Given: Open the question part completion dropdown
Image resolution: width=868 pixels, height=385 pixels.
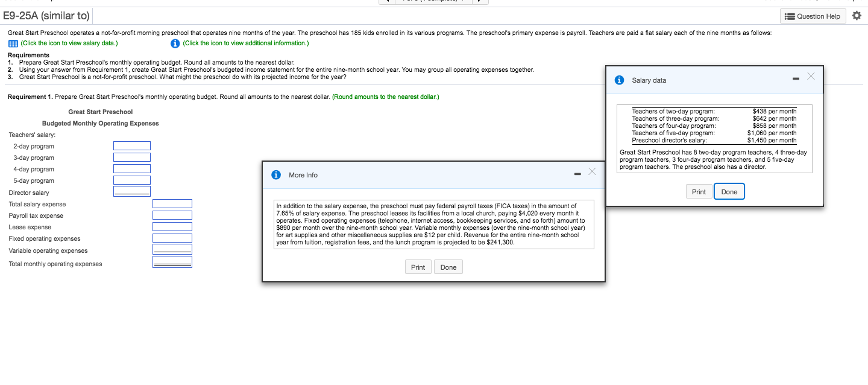Looking at the screenshot, I should 434,2.
